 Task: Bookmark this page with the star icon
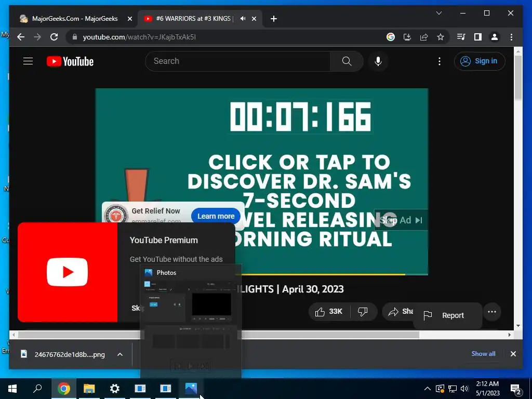[441, 37]
